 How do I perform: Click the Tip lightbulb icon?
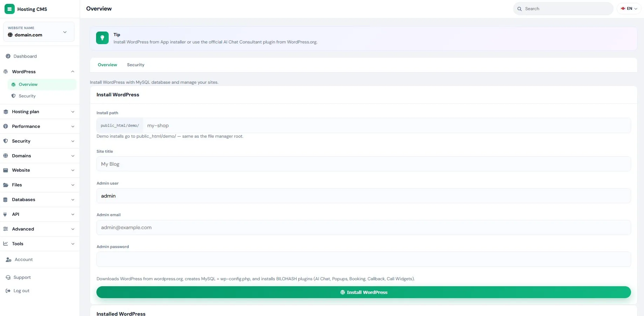[102, 38]
